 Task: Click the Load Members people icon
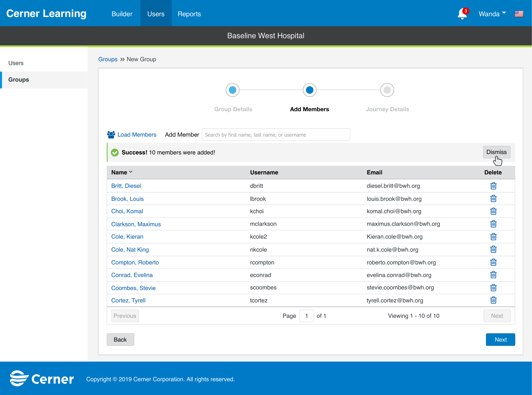[111, 135]
